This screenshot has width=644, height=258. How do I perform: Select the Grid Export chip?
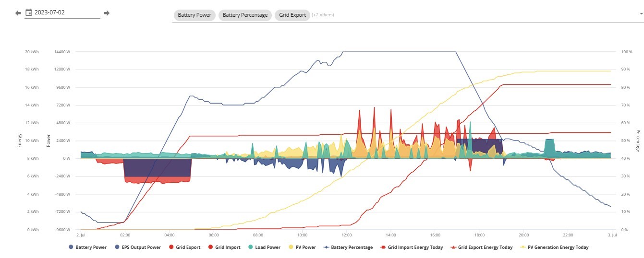coord(292,15)
